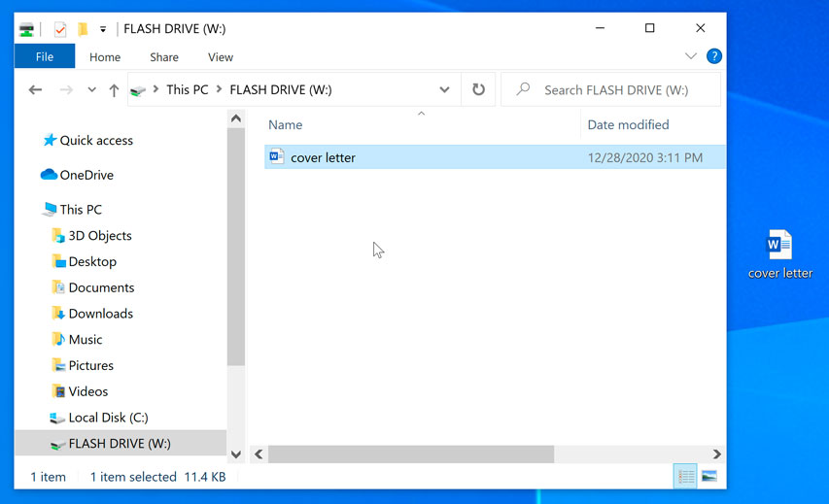This screenshot has height=504, width=829.
Task: Click the Music note folder icon
Action: pos(58,339)
